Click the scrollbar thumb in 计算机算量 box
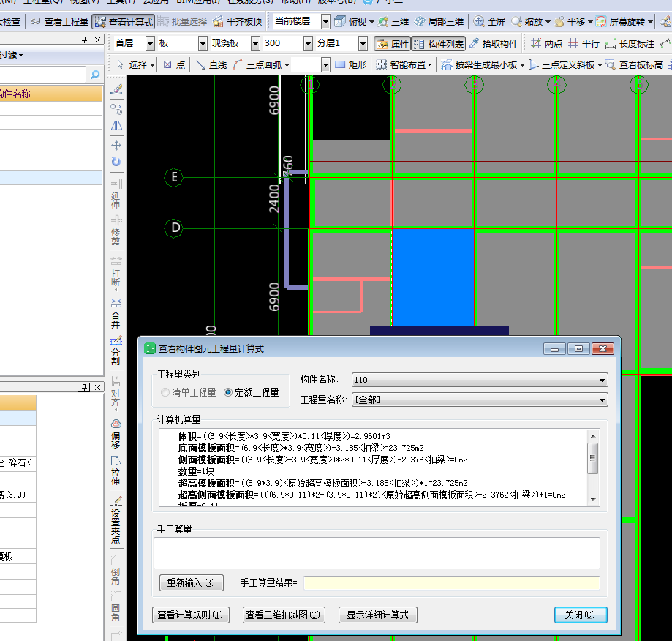Screen dimensions: 672x641 (593, 458)
